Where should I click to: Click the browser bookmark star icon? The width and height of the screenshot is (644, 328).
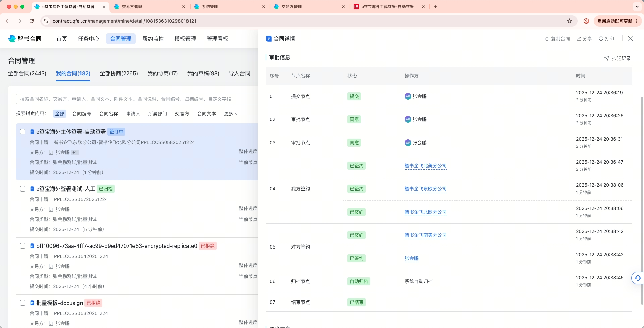(x=569, y=21)
